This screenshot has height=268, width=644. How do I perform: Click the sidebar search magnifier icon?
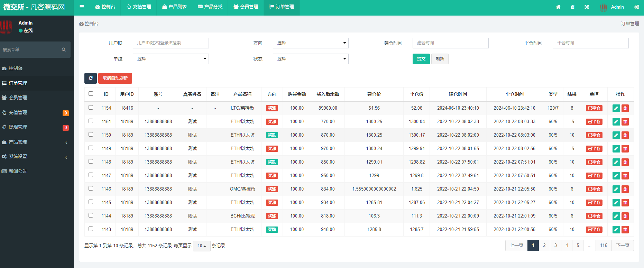coord(64,49)
